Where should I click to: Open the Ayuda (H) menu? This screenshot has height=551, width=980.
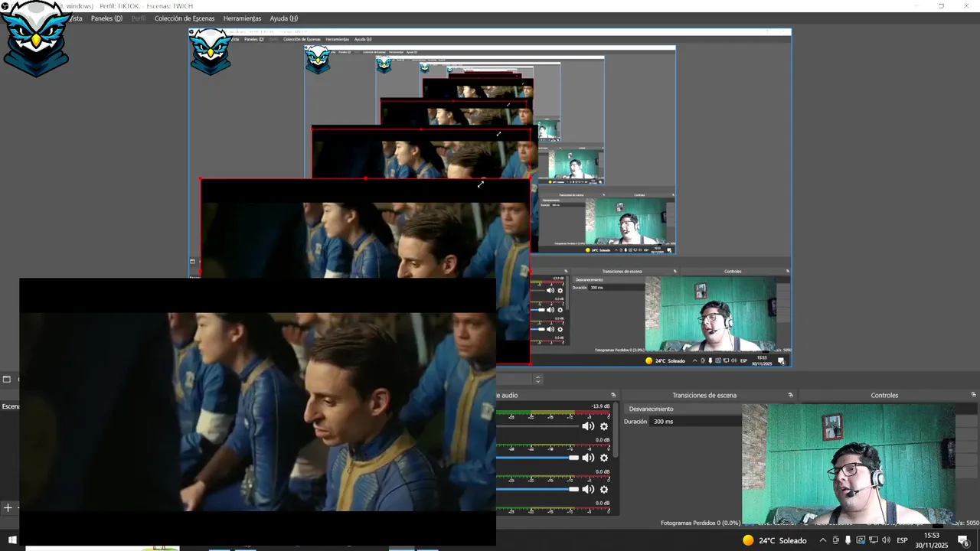pos(283,18)
